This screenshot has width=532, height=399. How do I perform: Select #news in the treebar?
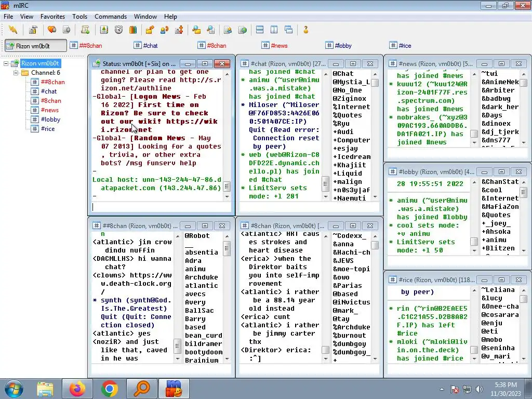tap(49, 110)
